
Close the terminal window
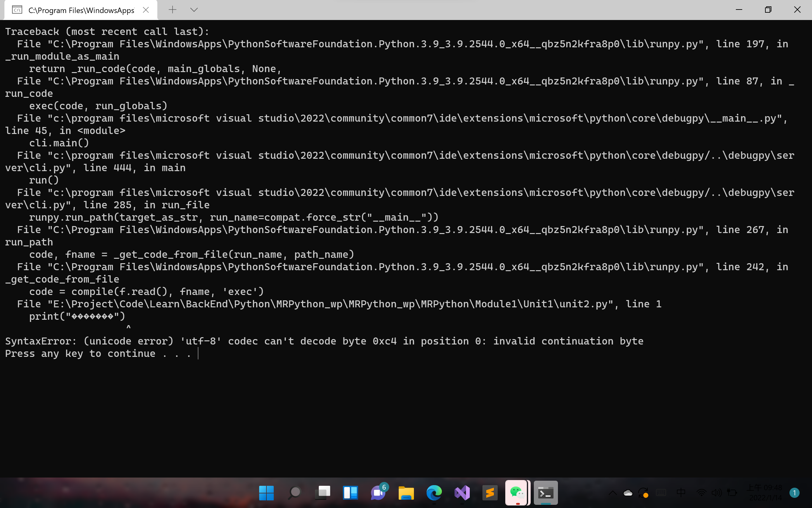point(797,10)
